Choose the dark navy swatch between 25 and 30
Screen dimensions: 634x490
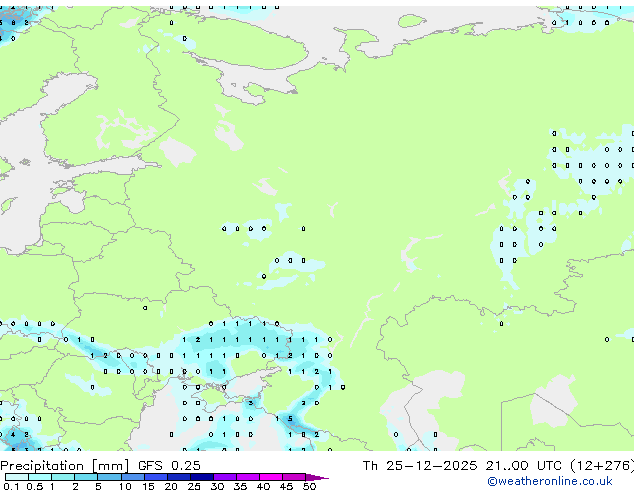pos(202,477)
